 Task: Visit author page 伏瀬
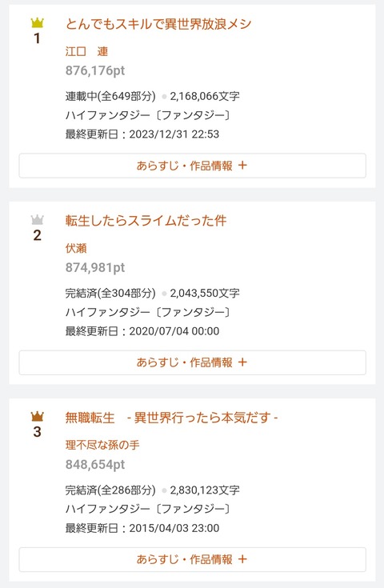click(x=76, y=248)
